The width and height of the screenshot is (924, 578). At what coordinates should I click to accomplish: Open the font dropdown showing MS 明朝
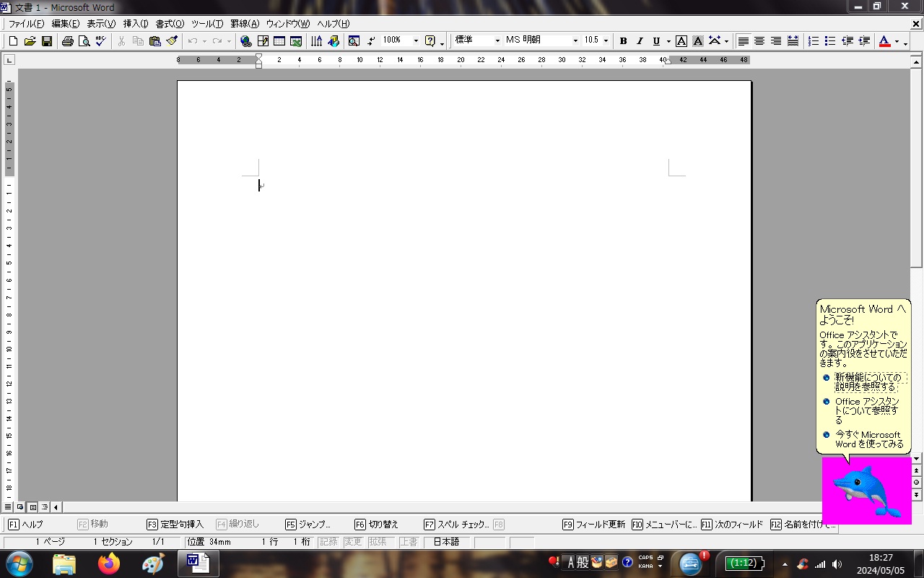click(575, 41)
